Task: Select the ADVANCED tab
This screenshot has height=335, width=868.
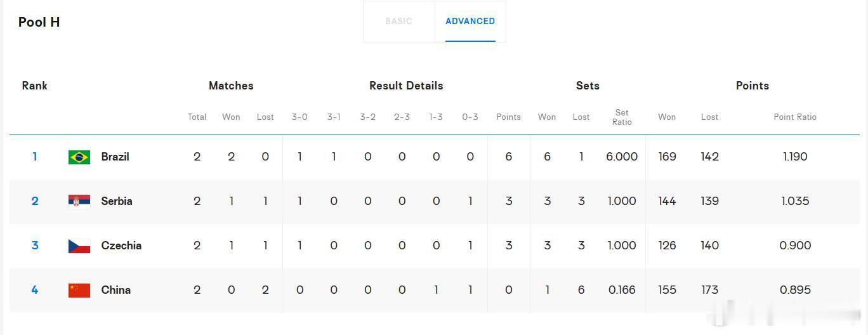Action: pos(470,21)
